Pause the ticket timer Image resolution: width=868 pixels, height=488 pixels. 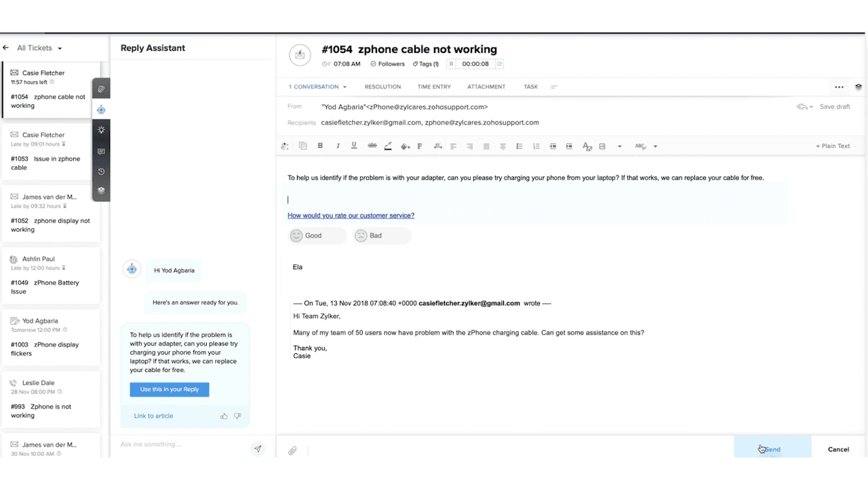click(x=451, y=64)
